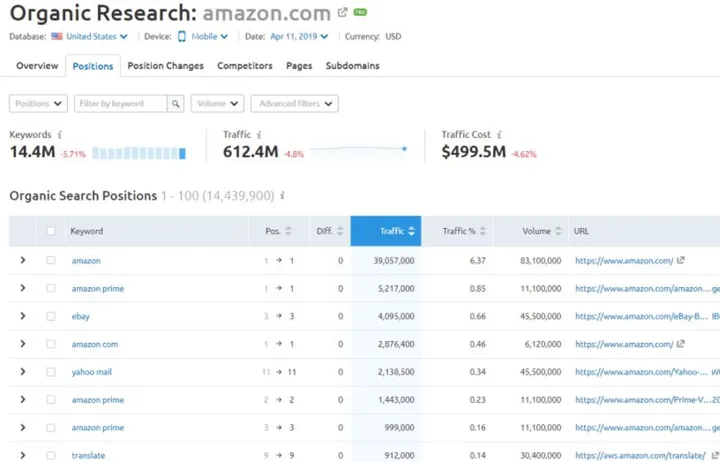Check the box for first amazon prime row
This screenshot has height=462, width=720.
click(51, 288)
